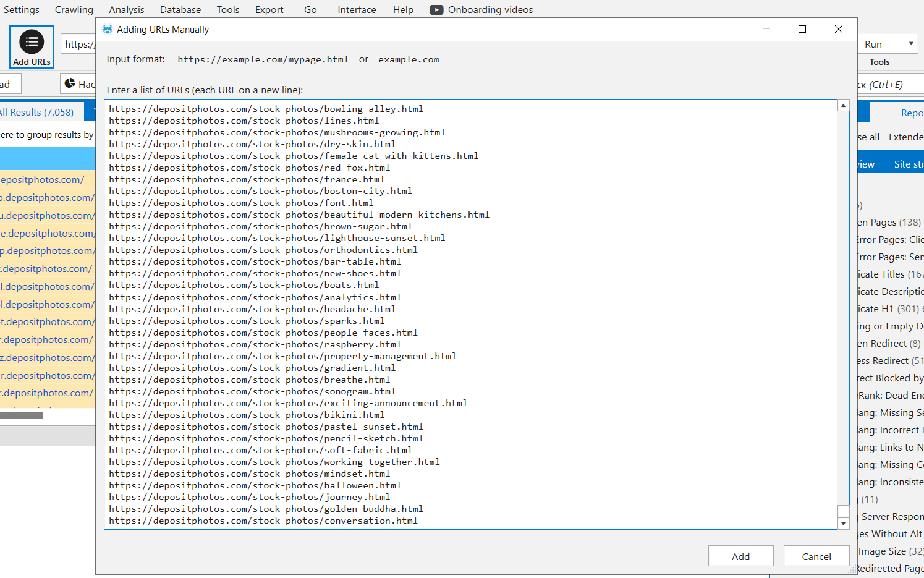
Task: Click the first depositphotos.com/ result row
Action: pyautogui.click(x=42, y=179)
